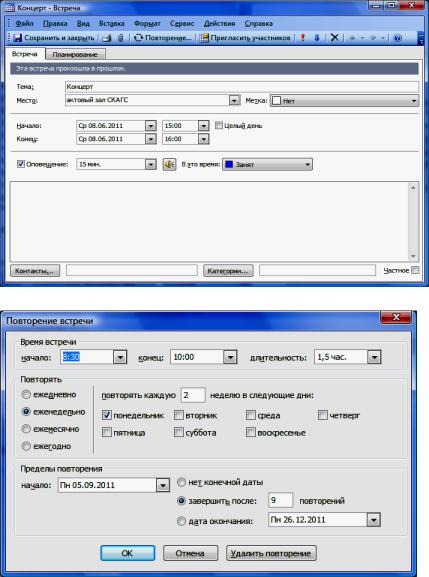429x577 pixels.
Task: Click the week interval number field
Action: [x=193, y=395]
